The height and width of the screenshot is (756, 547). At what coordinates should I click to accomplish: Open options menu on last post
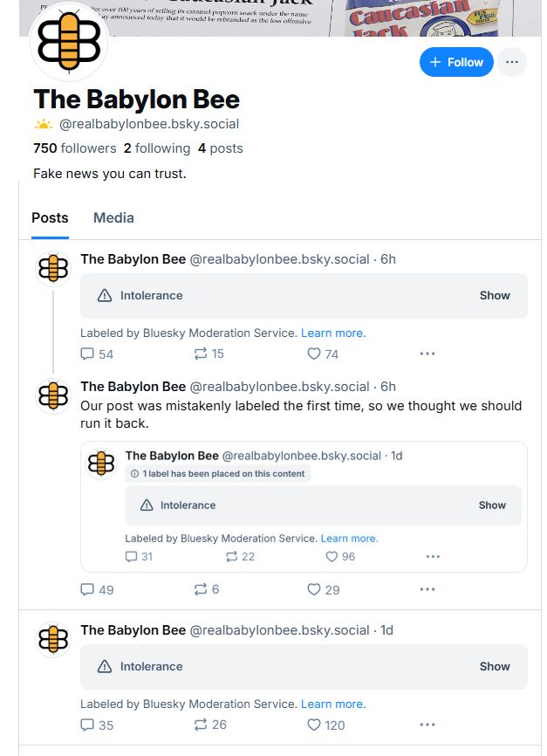click(x=427, y=725)
